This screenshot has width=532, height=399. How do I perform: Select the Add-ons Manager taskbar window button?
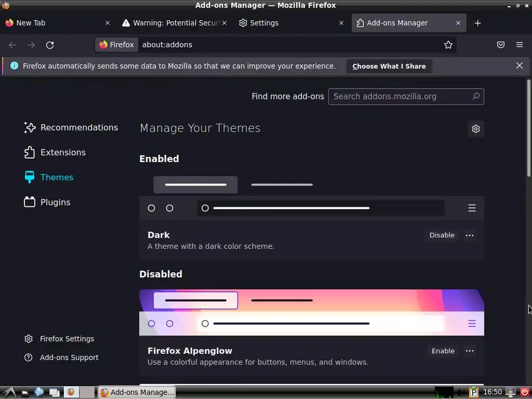click(137, 392)
